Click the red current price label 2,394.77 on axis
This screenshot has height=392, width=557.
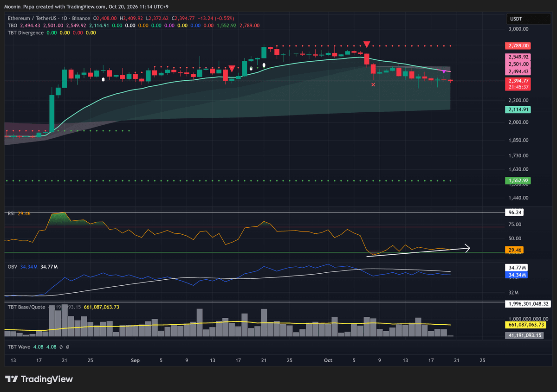[x=518, y=81]
